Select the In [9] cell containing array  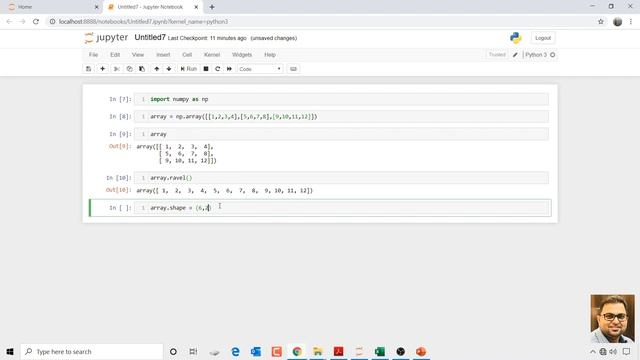[x=341, y=134]
